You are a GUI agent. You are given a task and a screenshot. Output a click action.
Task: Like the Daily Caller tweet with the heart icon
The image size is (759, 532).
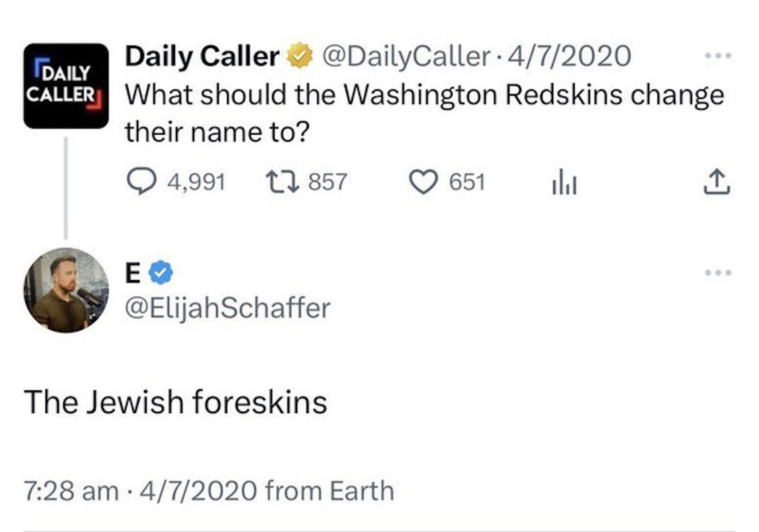(423, 182)
